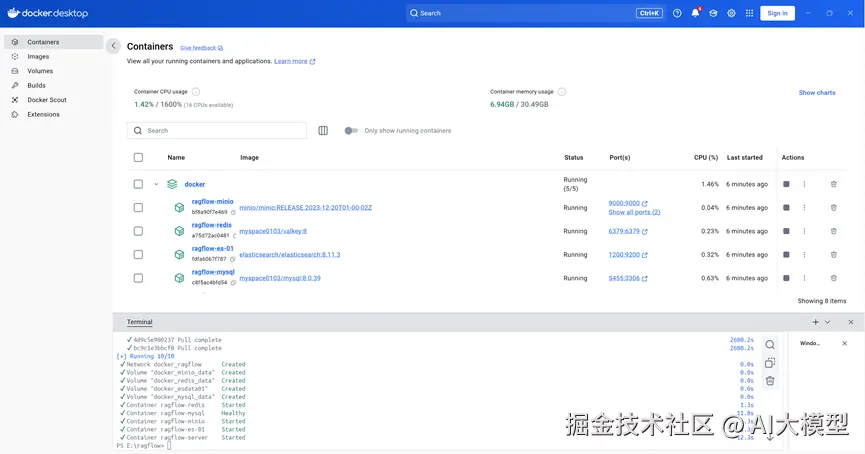
Task: Click the Sign in button
Action: point(777,13)
